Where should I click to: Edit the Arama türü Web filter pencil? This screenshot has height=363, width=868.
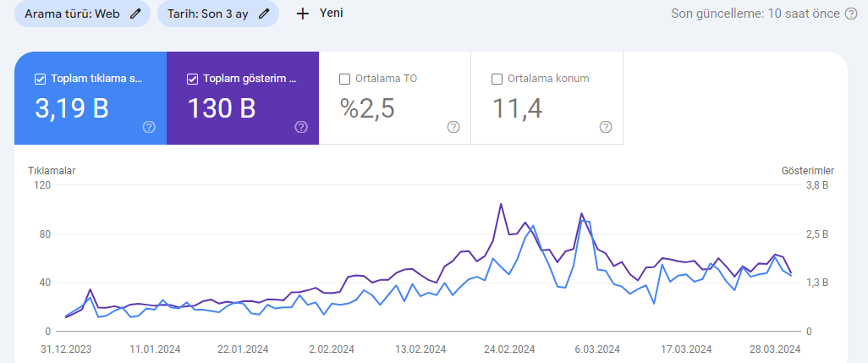click(135, 14)
